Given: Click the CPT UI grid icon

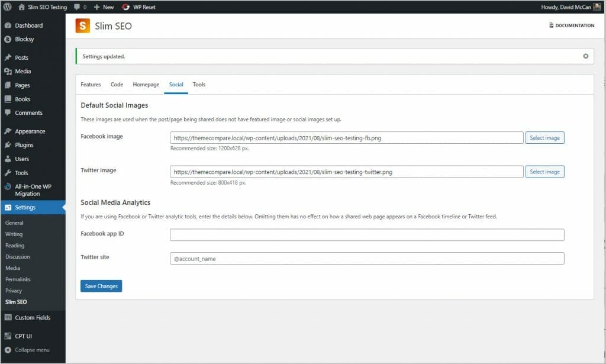Looking at the screenshot, I should pos(8,336).
